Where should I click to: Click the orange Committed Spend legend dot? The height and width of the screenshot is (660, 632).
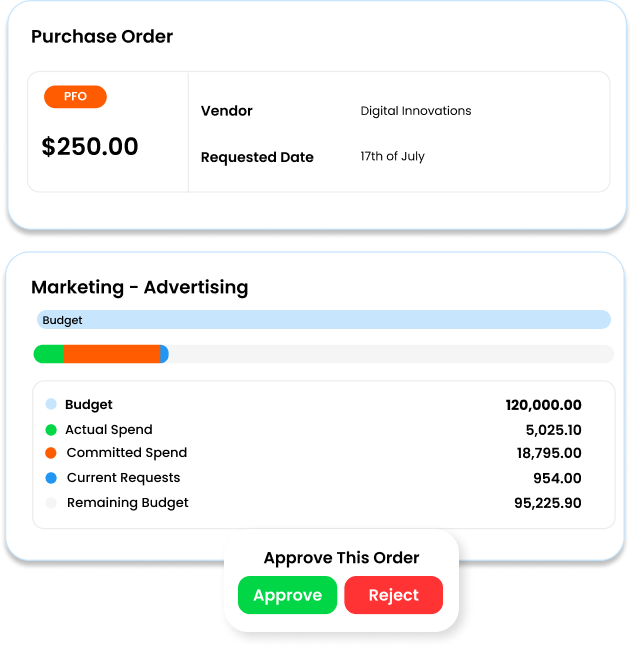(51, 453)
